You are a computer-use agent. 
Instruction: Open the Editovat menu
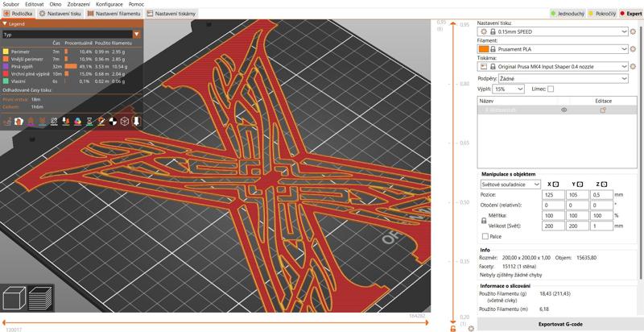click(34, 4)
